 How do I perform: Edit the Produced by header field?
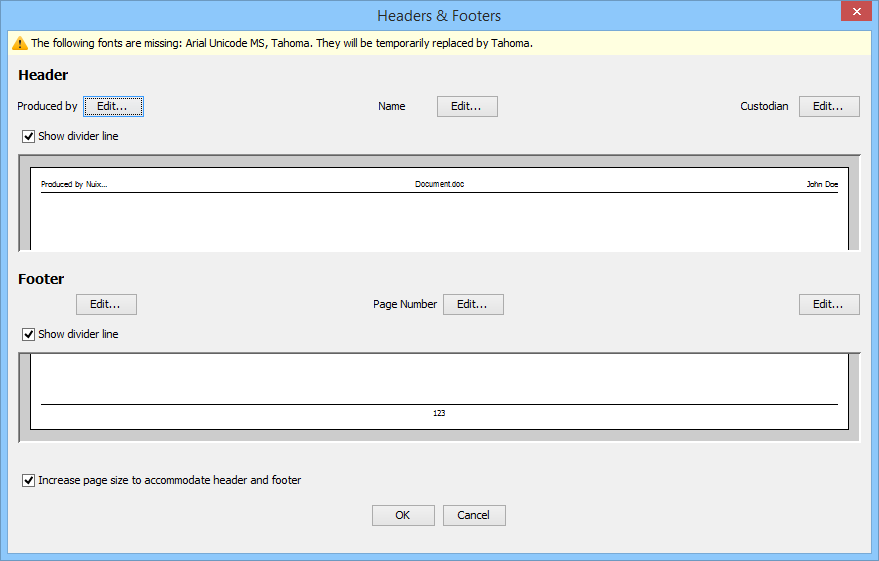[x=113, y=106]
